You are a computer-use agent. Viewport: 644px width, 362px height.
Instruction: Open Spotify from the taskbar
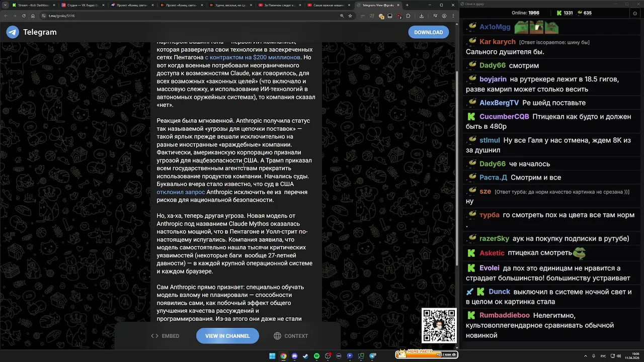pyautogui.click(x=316, y=356)
